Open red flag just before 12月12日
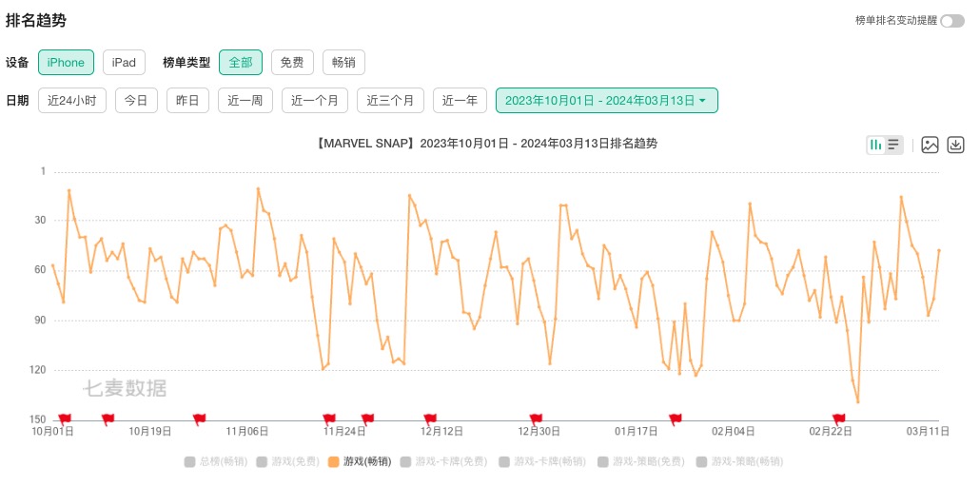 pyautogui.click(x=429, y=419)
